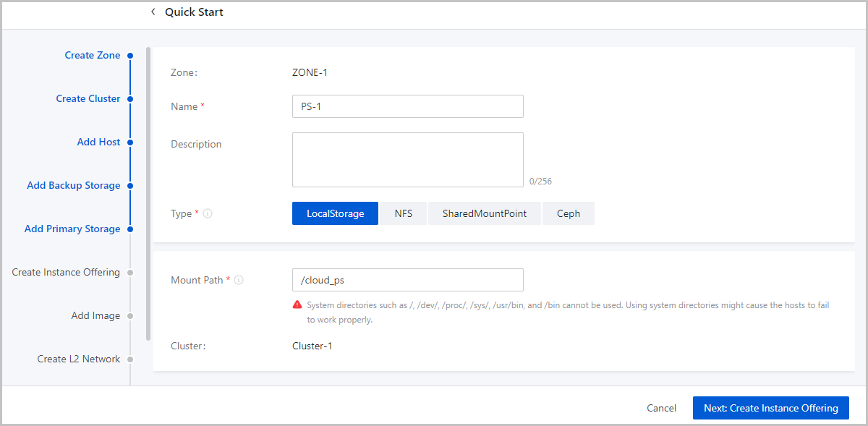Click Next: Create Instance Offering button
Image resolution: width=868 pixels, height=426 pixels.
[771, 408]
